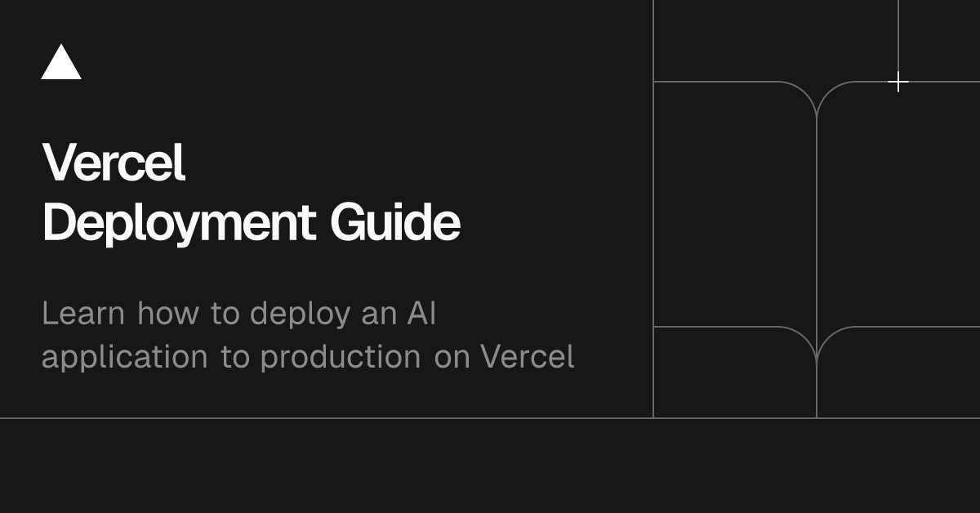The height and width of the screenshot is (513, 980).
Task: Click the "Deployment Guide" heading
Action: click(x=251, y=222)
